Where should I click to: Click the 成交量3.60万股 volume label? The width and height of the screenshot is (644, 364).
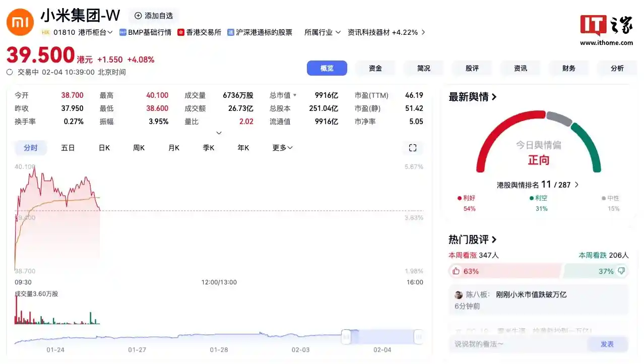(36, 293)
